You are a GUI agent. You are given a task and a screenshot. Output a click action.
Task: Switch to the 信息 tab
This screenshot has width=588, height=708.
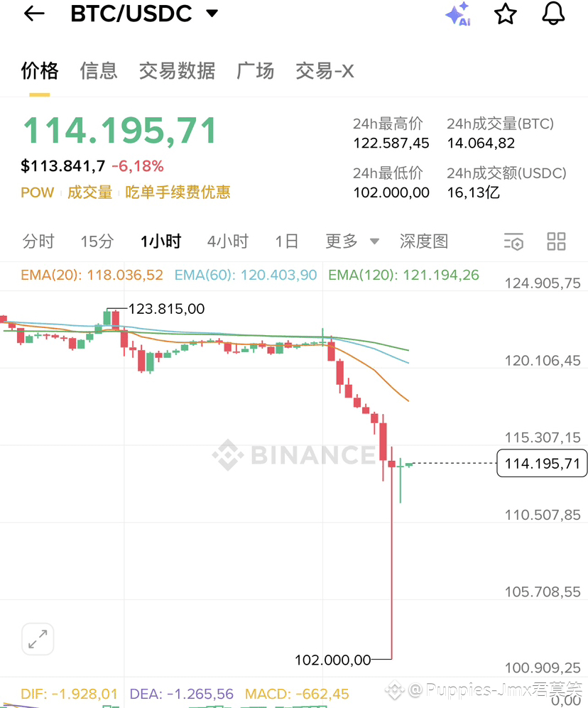click(99, 71)
